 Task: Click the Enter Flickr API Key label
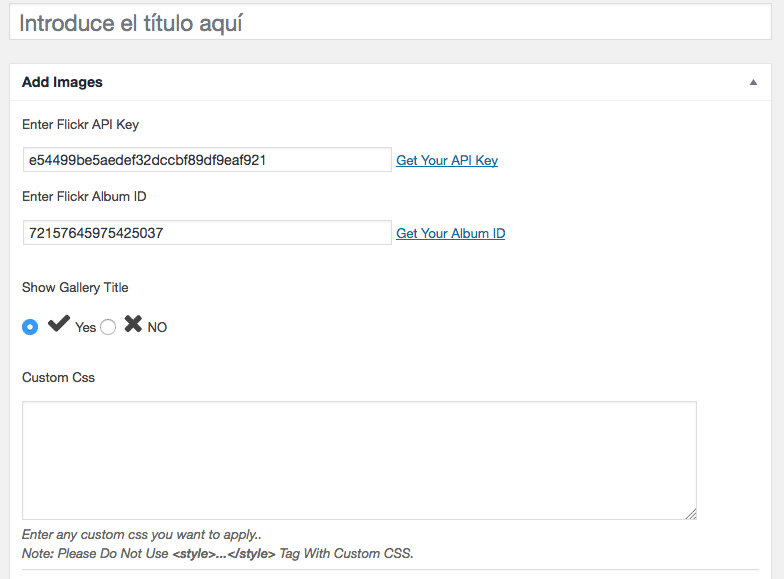[80, 124]
